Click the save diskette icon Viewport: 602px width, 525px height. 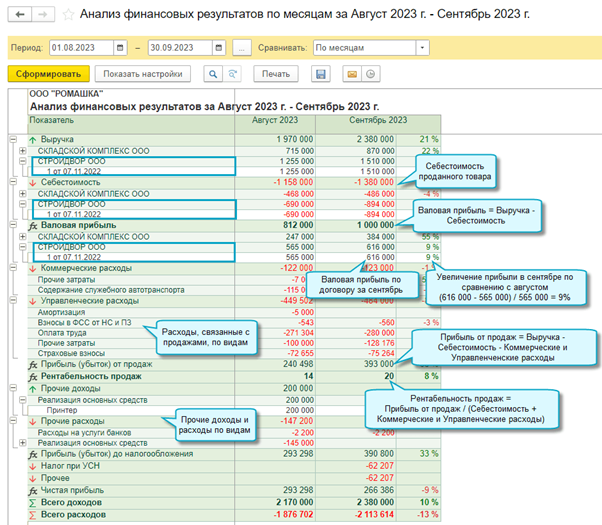point(321,74)
